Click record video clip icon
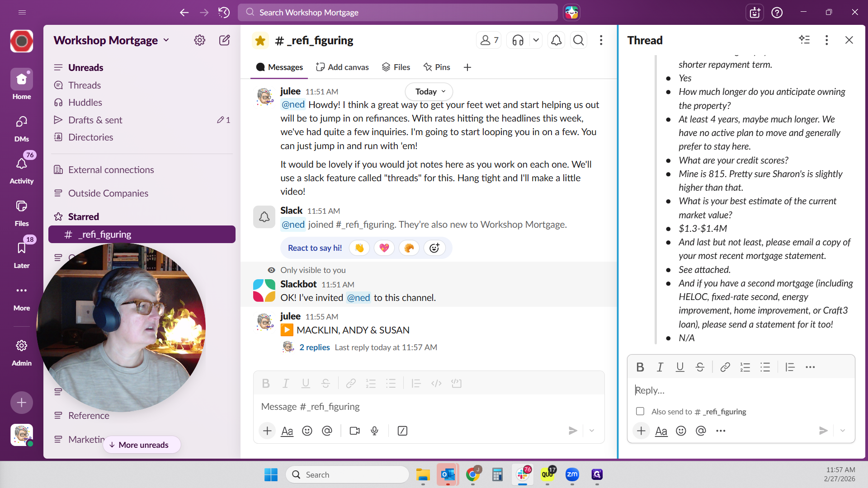This screenshot has height=488, width=868. [x=355, y=431]
